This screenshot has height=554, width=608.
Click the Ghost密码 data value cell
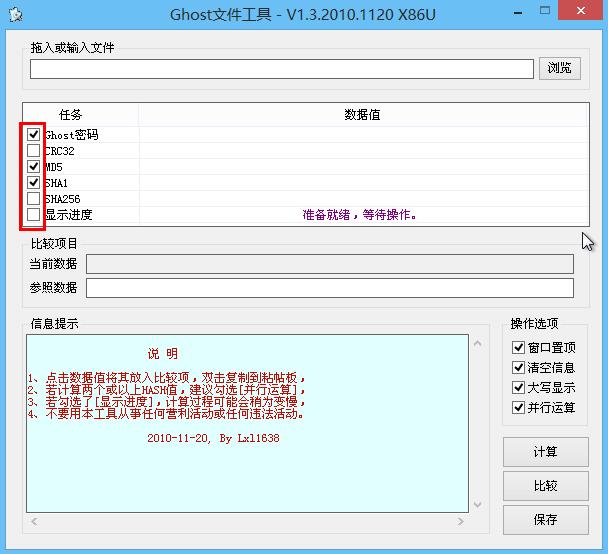click(x=364, y=135)
